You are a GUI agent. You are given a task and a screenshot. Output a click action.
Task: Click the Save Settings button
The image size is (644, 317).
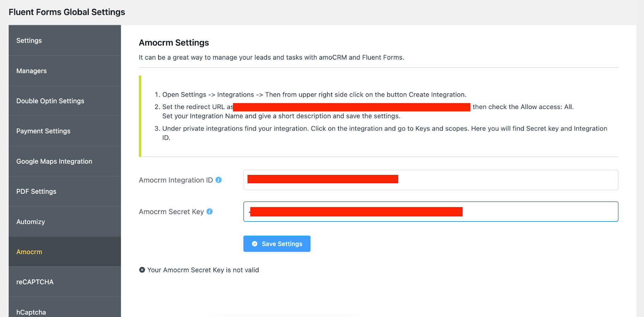point(277,244)
